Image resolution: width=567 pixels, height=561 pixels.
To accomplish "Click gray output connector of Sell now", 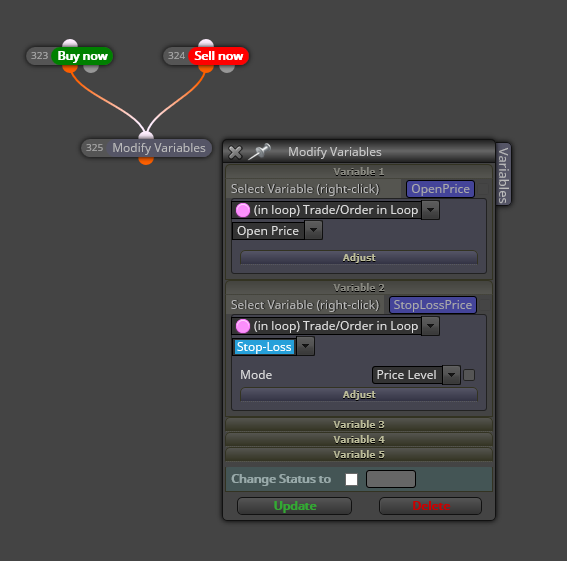I will pos(227,68).
